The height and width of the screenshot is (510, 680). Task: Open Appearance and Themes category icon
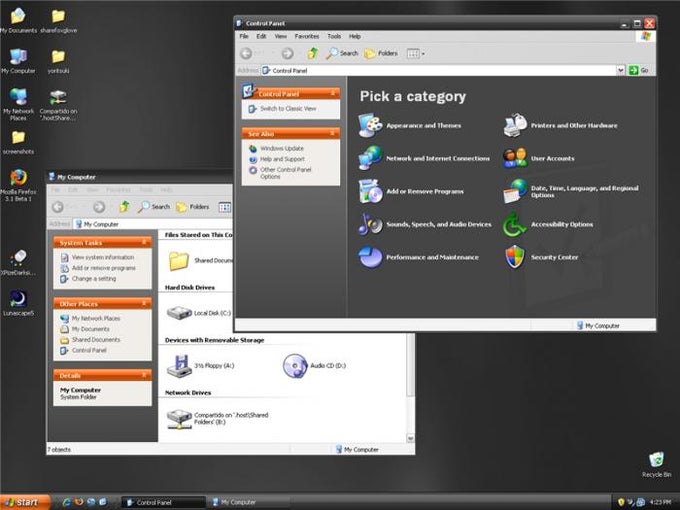(x=370, y=125)
